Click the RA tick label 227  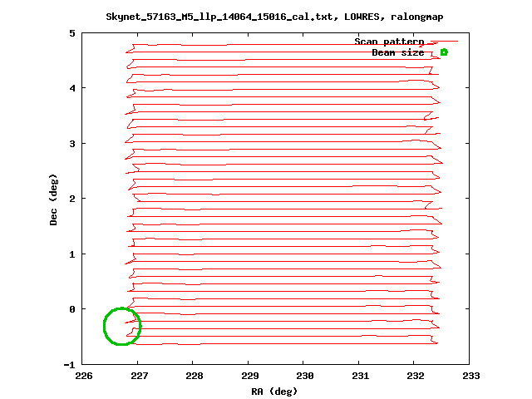[140, 376]
